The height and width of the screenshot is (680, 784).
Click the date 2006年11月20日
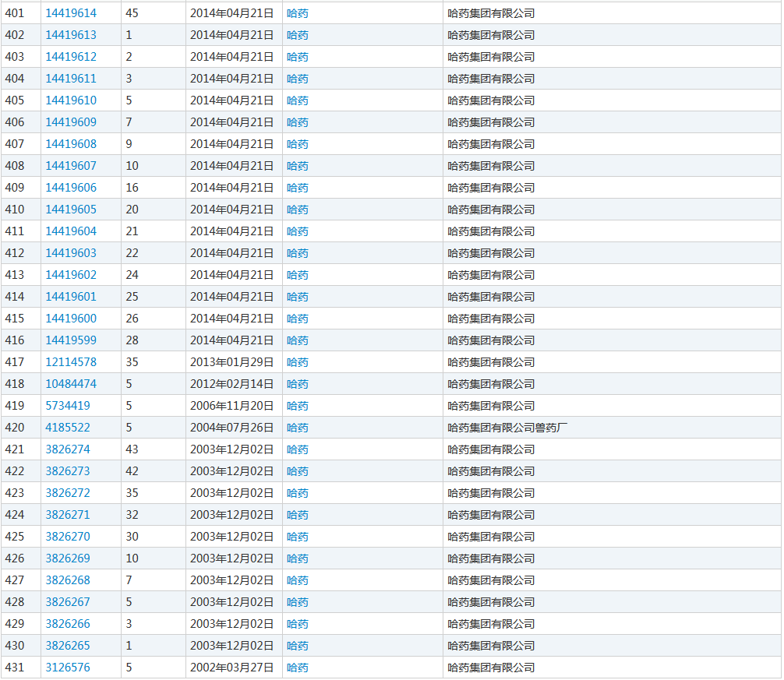pyautogui.click(x=231, y=406)
